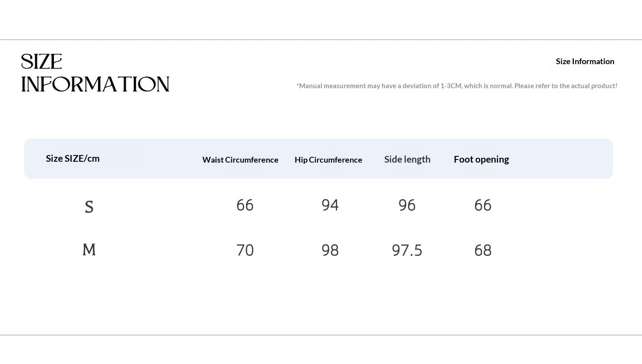Click side length value 97.5
The image size is (642, 364).
point(407,250)
